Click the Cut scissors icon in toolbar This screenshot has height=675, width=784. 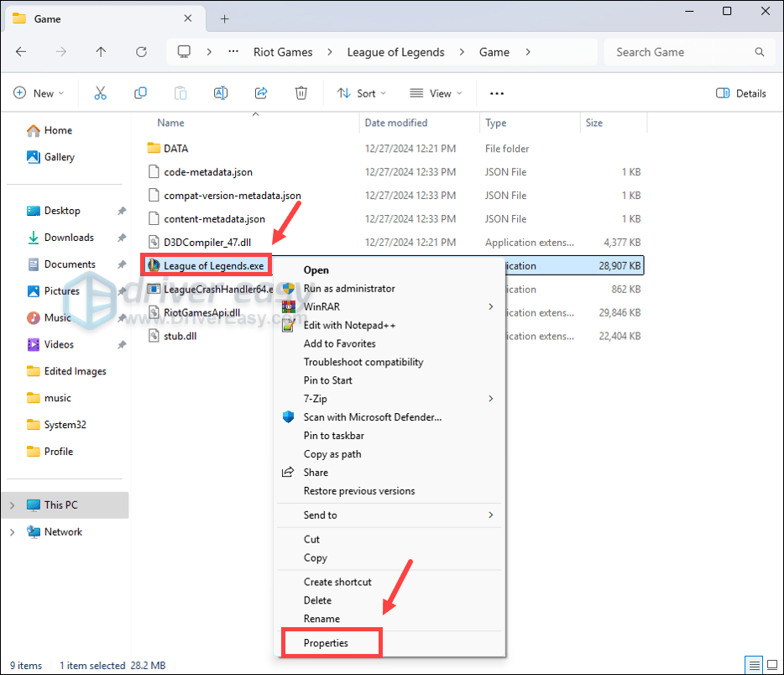click(101, 93)
